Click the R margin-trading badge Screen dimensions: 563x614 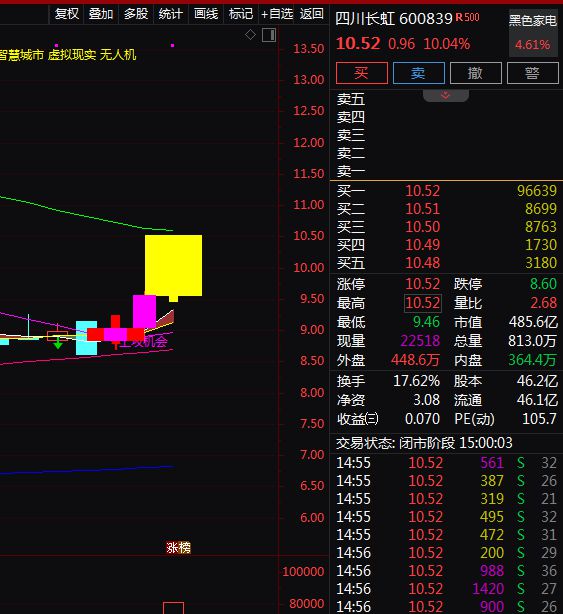pyautogui.click(x=459, y=18)
